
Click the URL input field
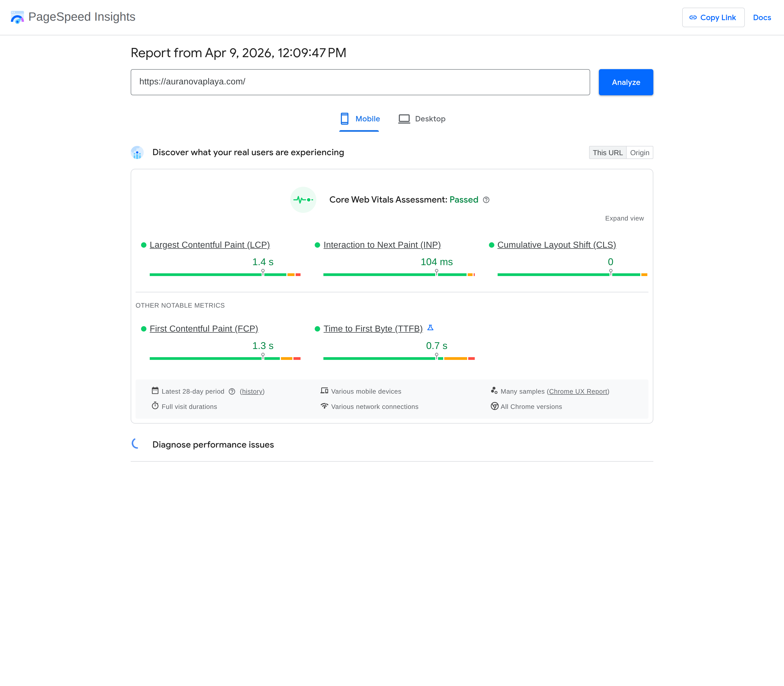(360, 82)
